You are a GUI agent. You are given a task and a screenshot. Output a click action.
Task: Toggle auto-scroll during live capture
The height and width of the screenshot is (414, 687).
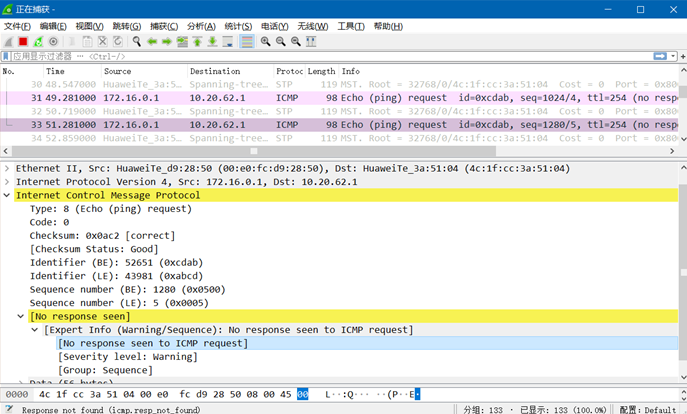(x=227, y=42)
